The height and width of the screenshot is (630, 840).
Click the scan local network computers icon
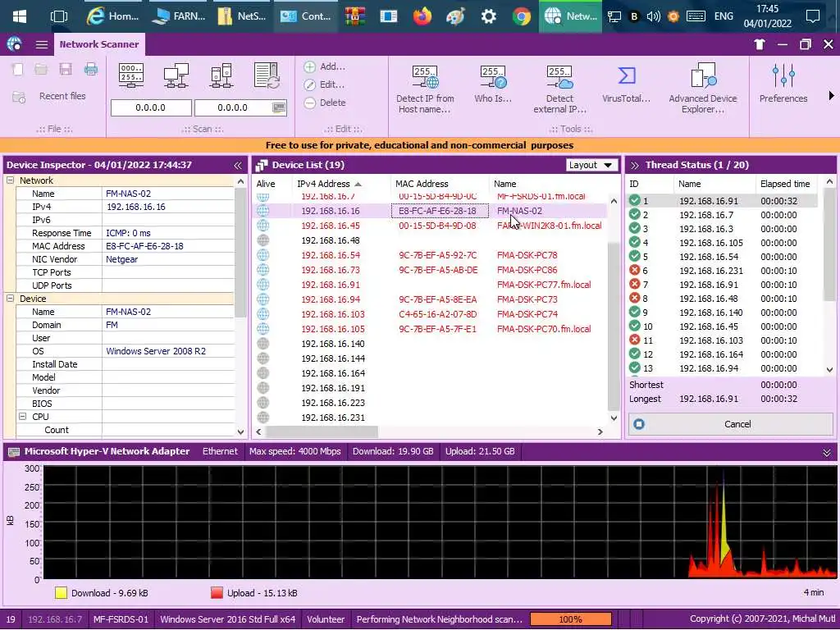[176, 75]
